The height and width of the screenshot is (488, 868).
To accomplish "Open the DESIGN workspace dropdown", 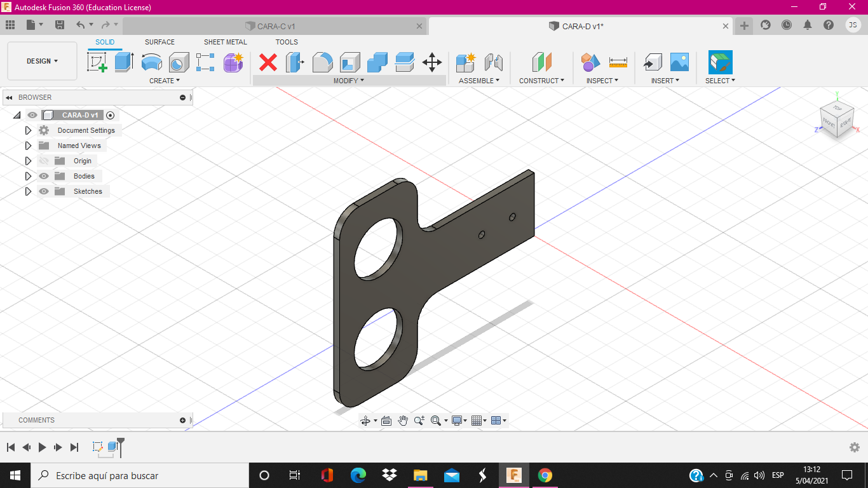I will [x=42, y=61].
